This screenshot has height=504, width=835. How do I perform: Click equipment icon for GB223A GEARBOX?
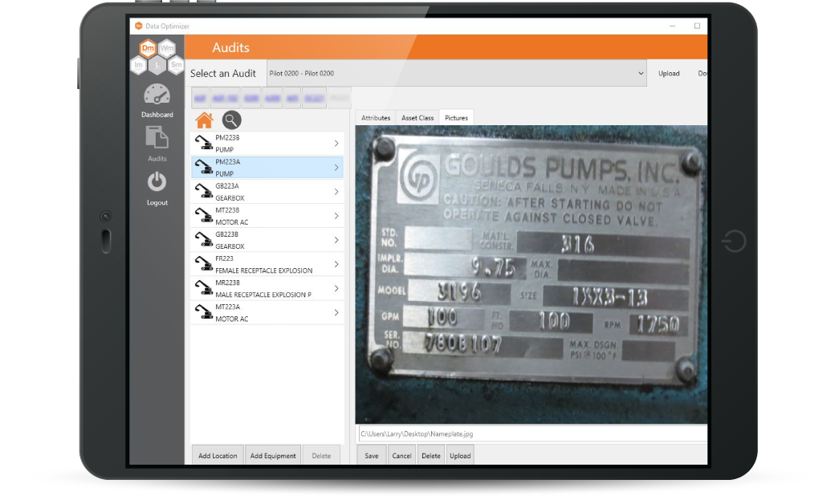tap(203, 192)
